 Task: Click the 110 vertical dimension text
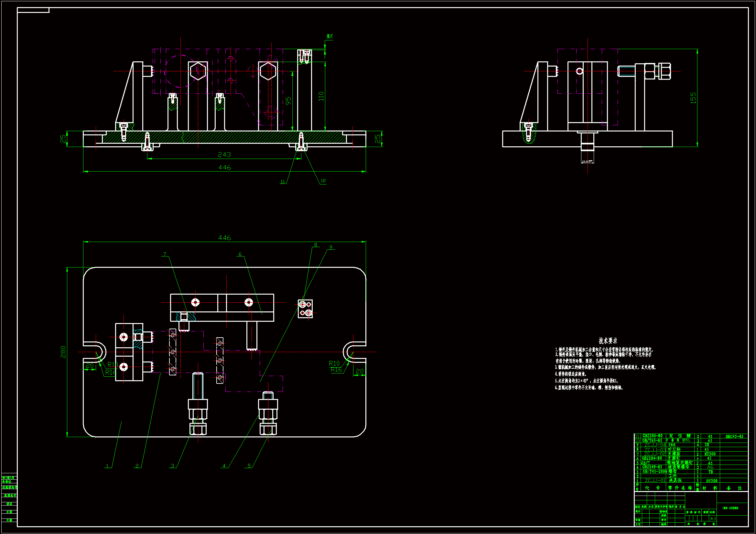(x=321, y=96)
